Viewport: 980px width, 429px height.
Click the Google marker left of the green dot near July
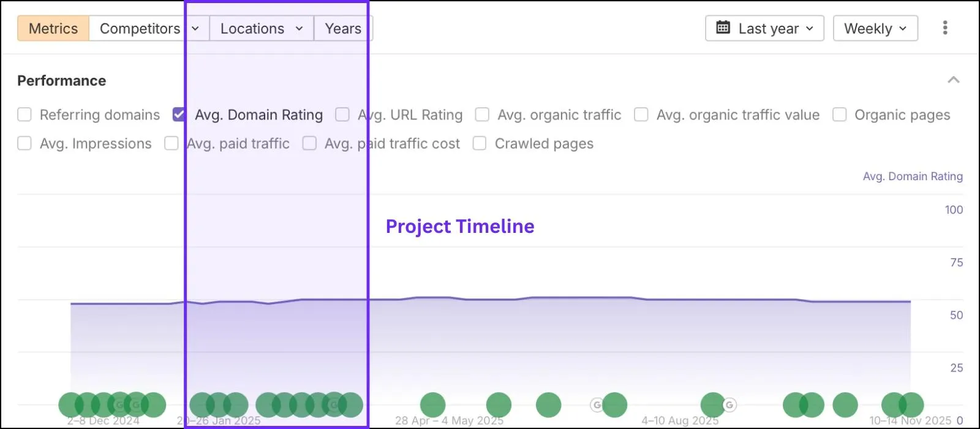pyautogui.click(x=597, y=404)
